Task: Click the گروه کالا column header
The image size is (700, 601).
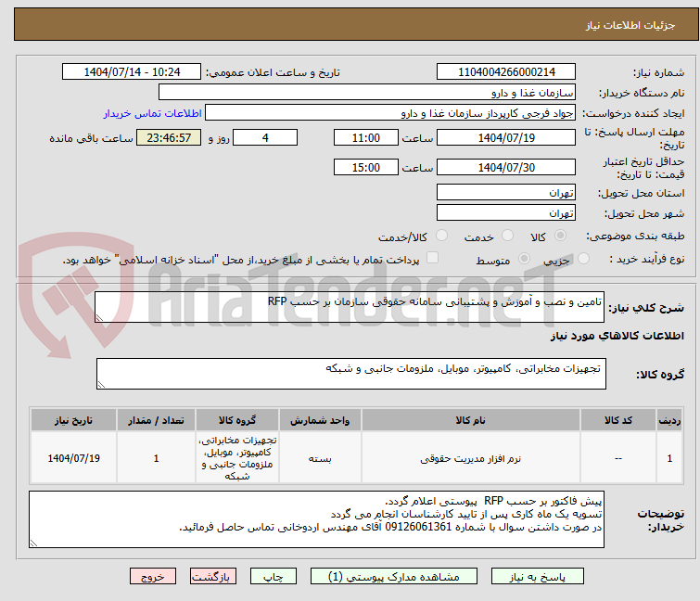Action: click(237, 420)
